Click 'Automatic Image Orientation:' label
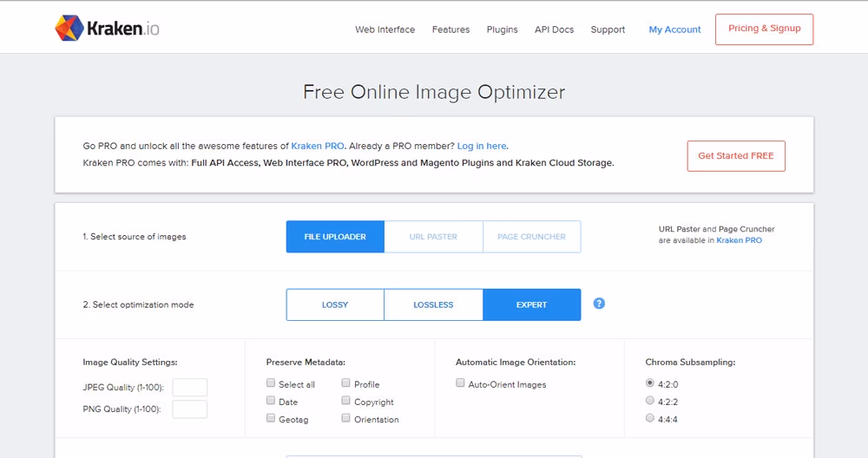This screenshot has width=868, height=458. pyautogui.click(x=516, y=363)
